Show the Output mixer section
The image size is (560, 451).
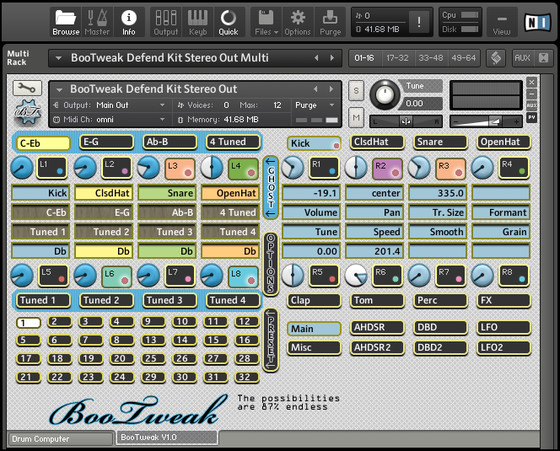[x=165, y=22]
